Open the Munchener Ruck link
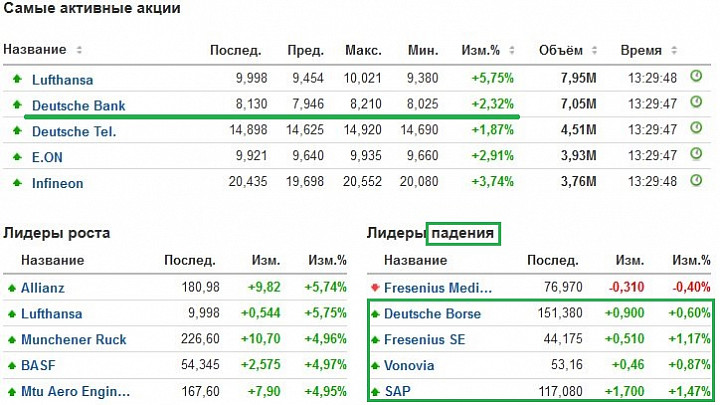Screen dimensions: 720x405 [73, 339]
